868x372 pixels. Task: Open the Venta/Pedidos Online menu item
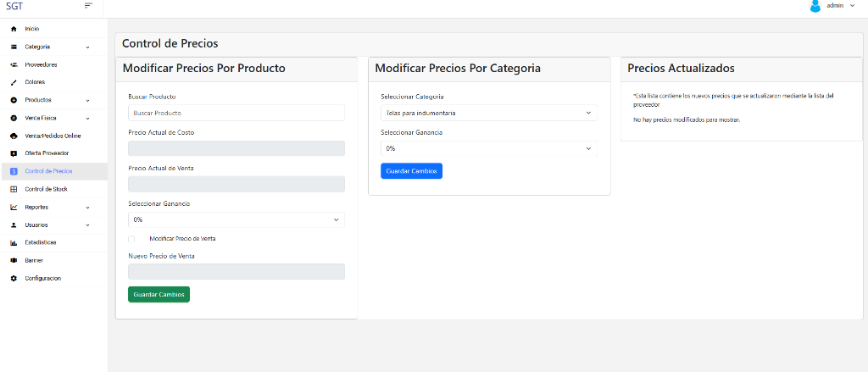click(x=53, y=136)
